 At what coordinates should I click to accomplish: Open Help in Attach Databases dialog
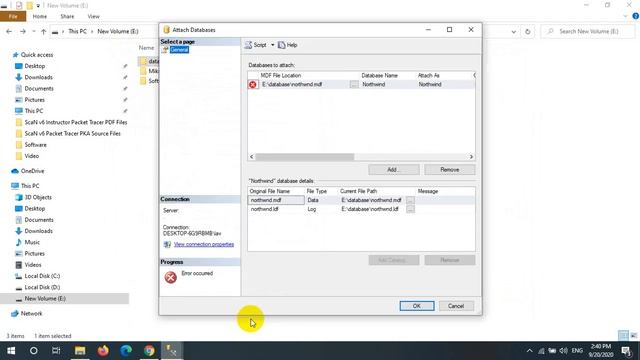(288, 45)
